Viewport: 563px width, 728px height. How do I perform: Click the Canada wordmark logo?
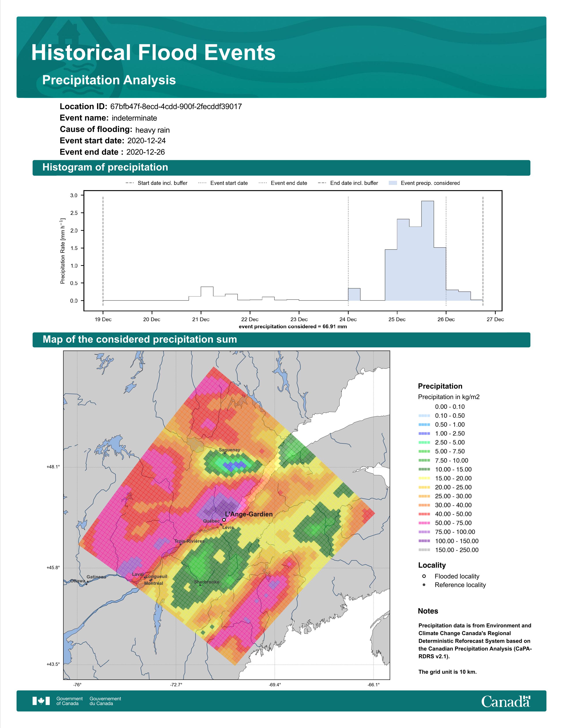[506, 701]
